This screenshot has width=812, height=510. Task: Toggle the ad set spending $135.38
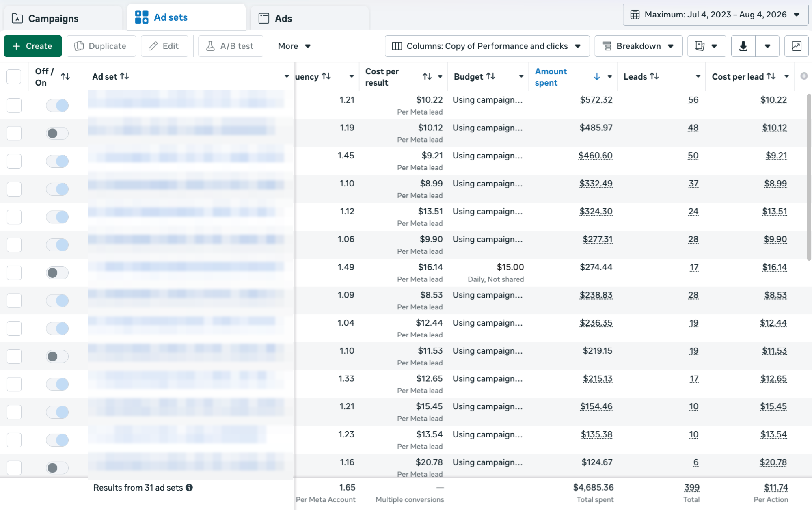pos(57,440)
